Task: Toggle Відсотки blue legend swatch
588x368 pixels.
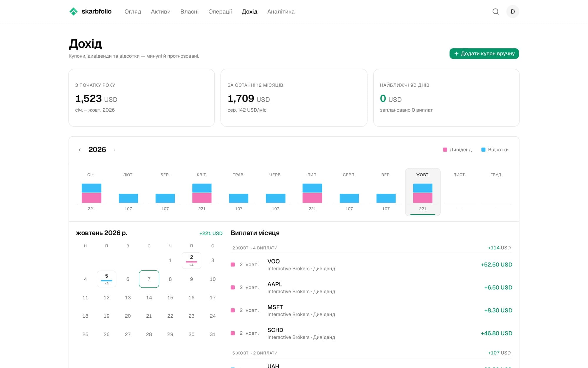Action: tap(483, 150)
